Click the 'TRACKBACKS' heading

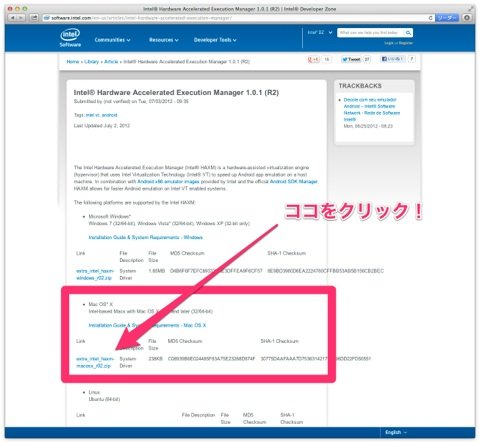click(x=360, y=86)
